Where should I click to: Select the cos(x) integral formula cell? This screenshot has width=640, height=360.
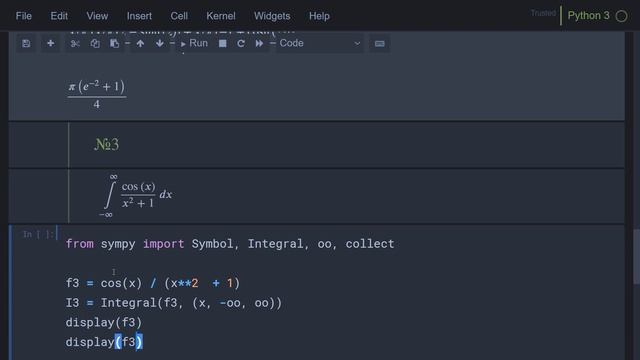[316, 196]
